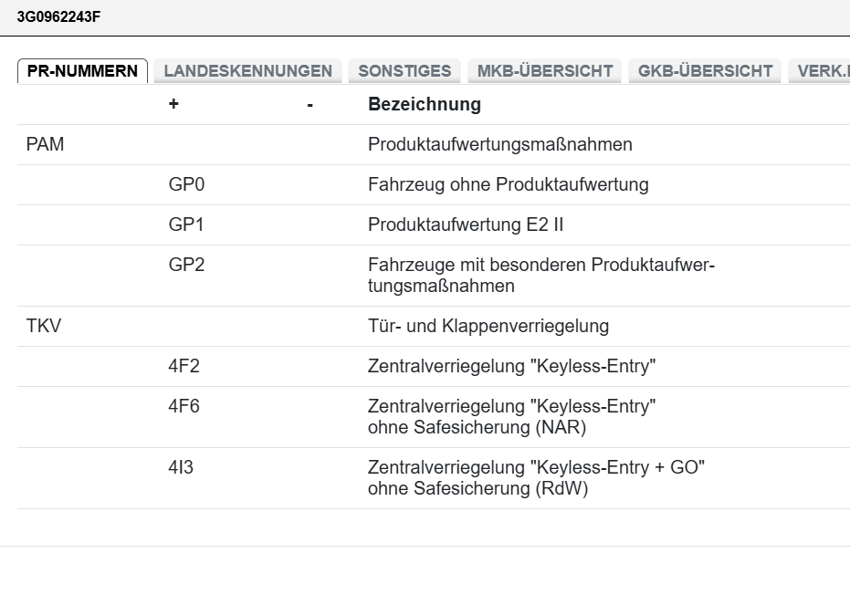This screenshot has height=616, width=850.
Task: Choose the 4I3 PR number
Action: 182,468
